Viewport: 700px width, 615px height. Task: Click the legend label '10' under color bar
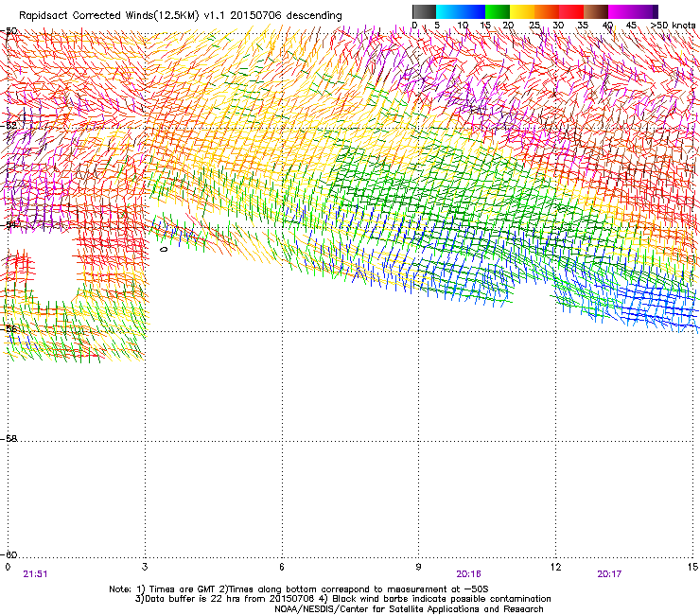463,26
